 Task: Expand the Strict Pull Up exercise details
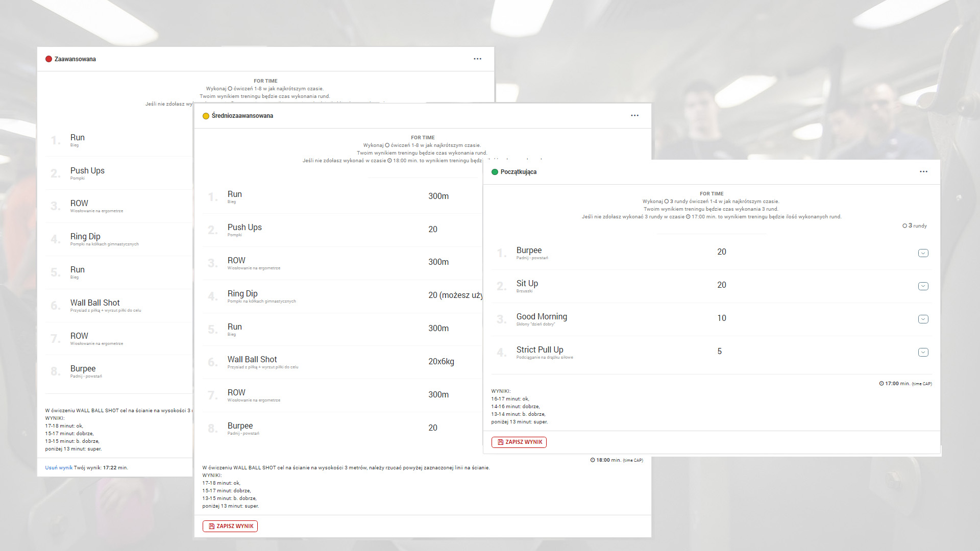[x=923, y=353]
